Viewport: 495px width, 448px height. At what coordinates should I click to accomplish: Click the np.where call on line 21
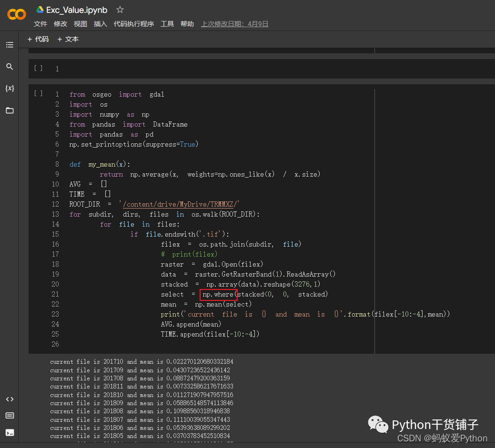(x=218, y=294)
